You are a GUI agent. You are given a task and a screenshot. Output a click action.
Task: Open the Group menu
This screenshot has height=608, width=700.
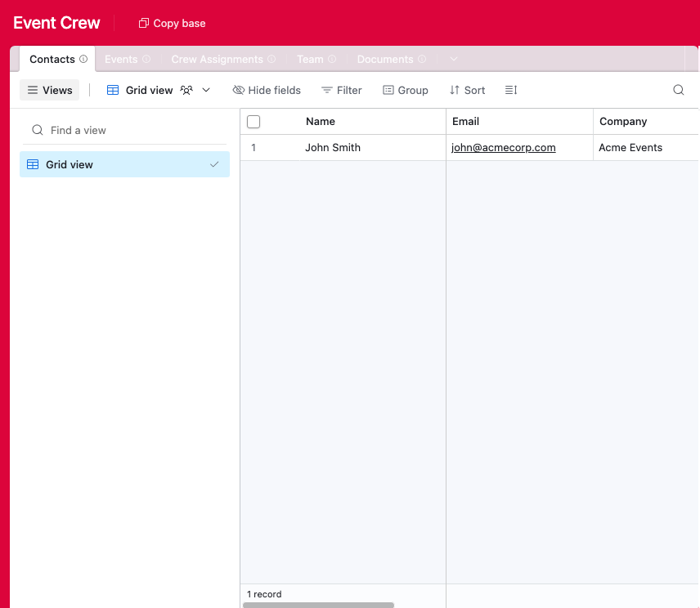coord(406,90)
